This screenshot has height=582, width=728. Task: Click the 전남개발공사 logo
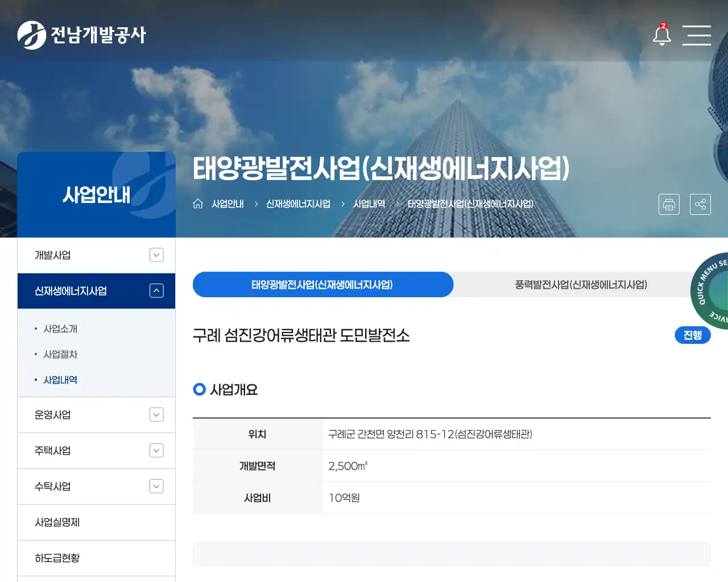click(x=81, y=35)
